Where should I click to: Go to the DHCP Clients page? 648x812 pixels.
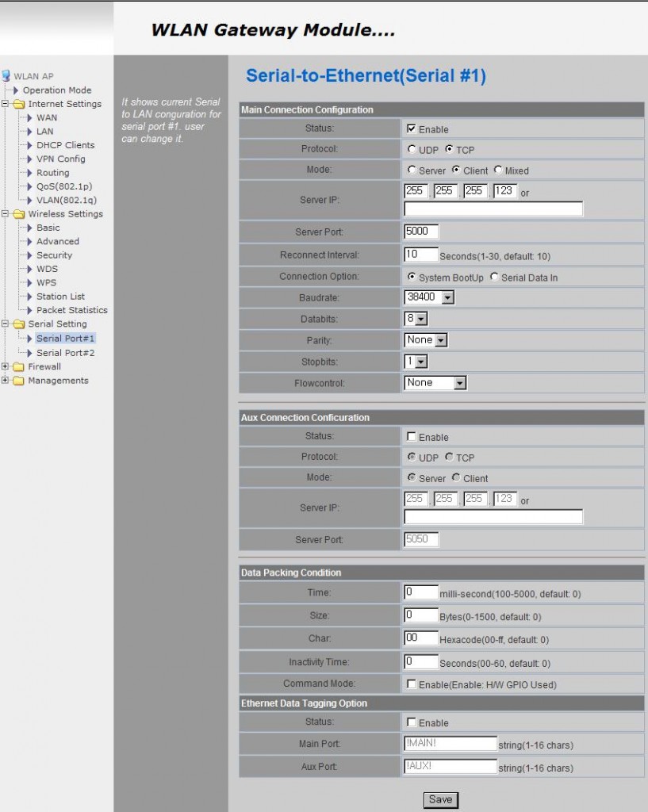(65, 145)
